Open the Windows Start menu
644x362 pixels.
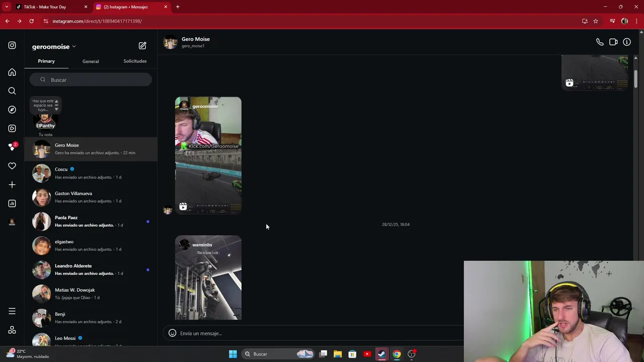coord(233,354)
